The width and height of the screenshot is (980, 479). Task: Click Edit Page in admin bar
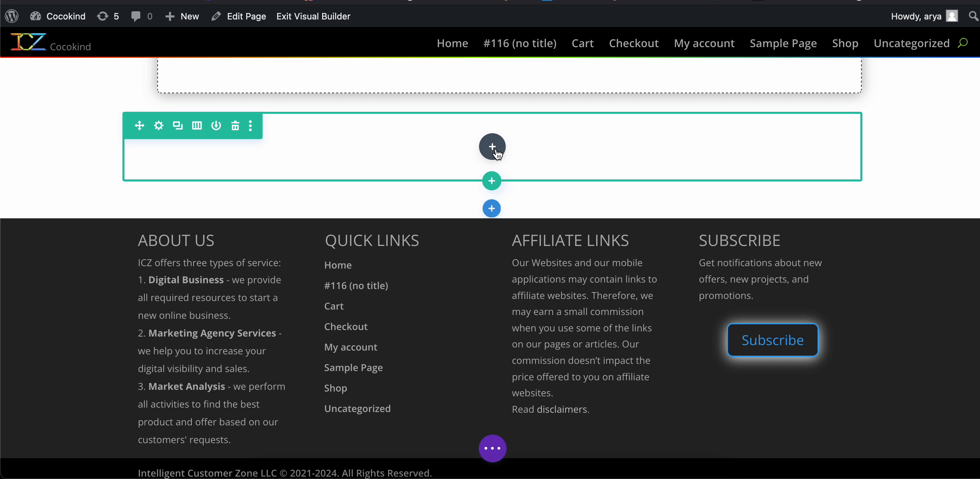(x=239, y=16)
